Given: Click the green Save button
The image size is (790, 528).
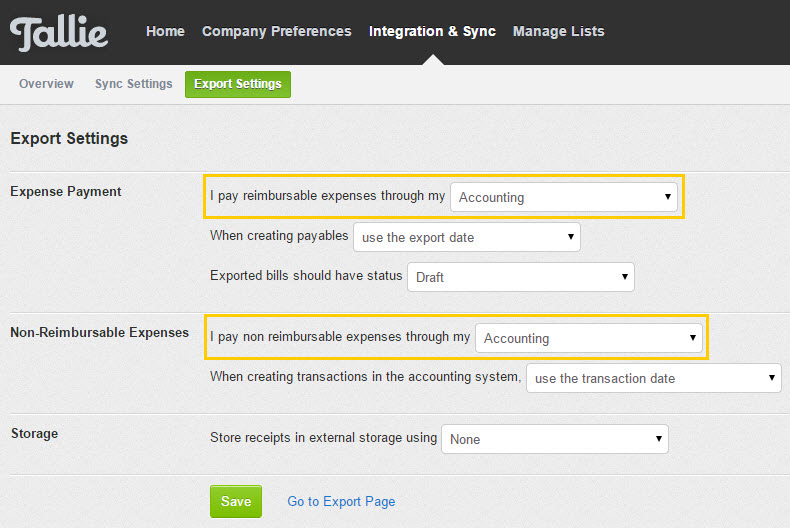Looking at the screenshot, I should pos(236,501).
